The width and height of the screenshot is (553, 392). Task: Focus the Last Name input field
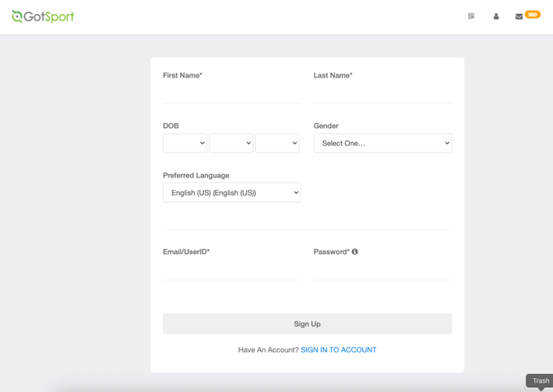[x=383, y=94]
